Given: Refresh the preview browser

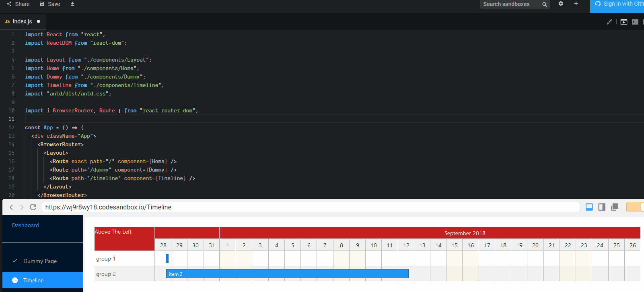Looking at the screenshot, I should pyautogui.click(x=33, y=207).
